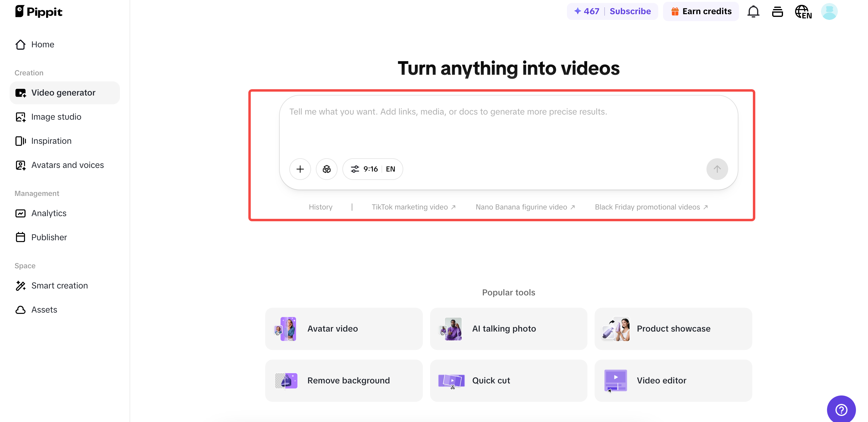
Task: Open the stacked cards tasks icon
Action: 777,11
